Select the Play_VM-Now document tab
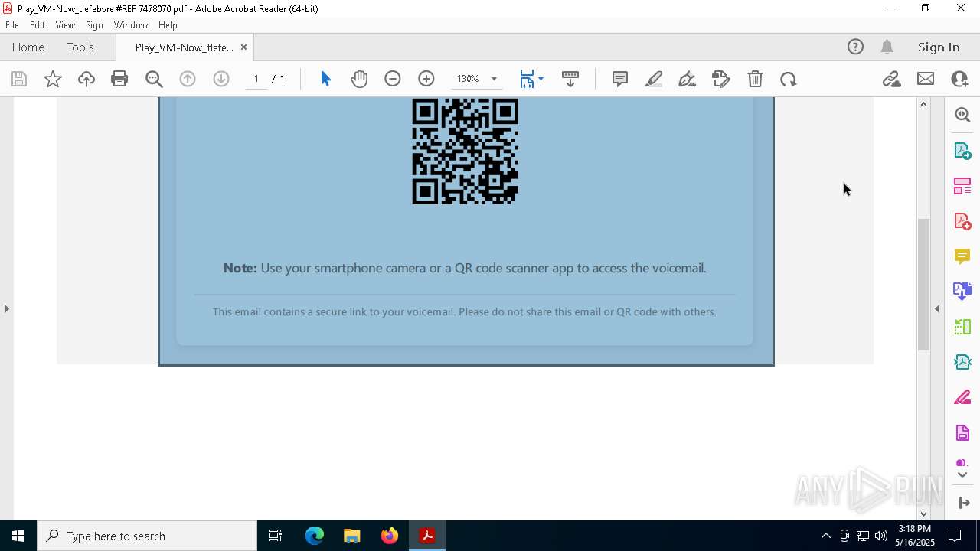Image resolution: width=980 pixels, height=551 pixels. (184, 47)
